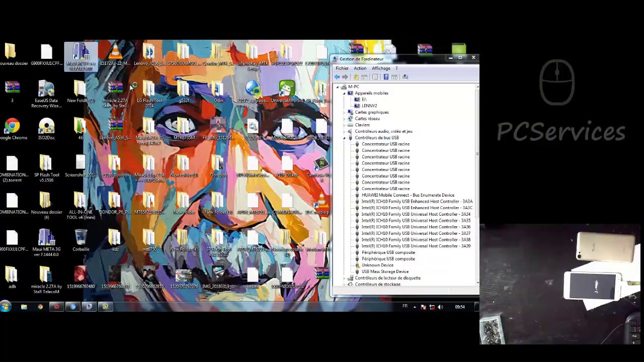Expand the Contrôleurs de stockage category
644x362 pixels.
pyautogui.click(x=344, y=285)
